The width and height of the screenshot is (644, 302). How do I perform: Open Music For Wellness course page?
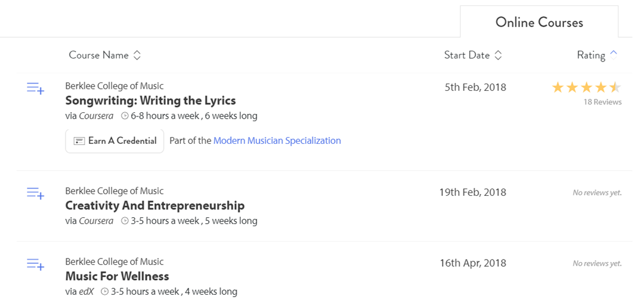[x=117, y=276]
